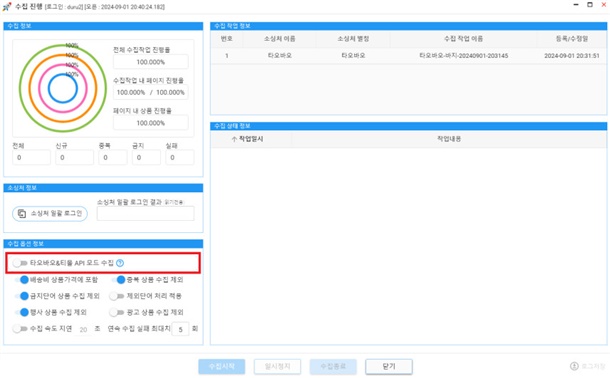This screenshot has width=610, height=378.
Task: Click 타오바오 cell under 소싱처 별칭
Action: click(x=353, y=56)
